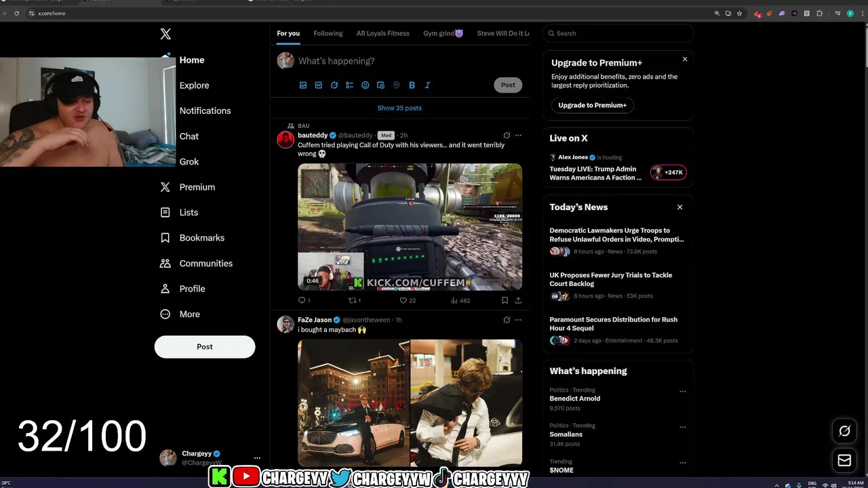Click the X logo in sidebar
This screenshot has height=488, width=868.
165,34
